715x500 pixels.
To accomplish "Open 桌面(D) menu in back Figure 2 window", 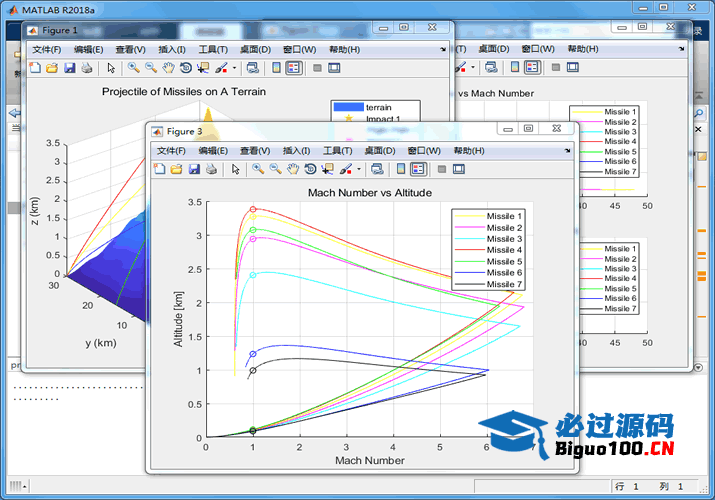I will (493, 48).
